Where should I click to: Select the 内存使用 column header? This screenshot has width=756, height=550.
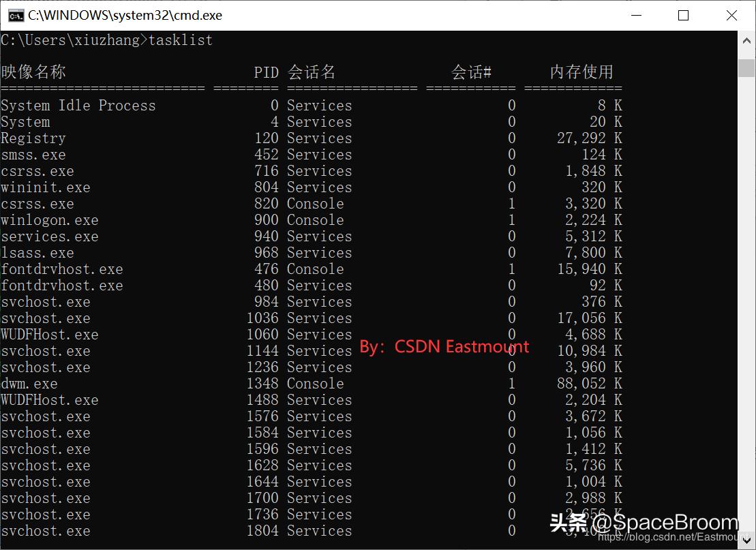coord(581,72)
